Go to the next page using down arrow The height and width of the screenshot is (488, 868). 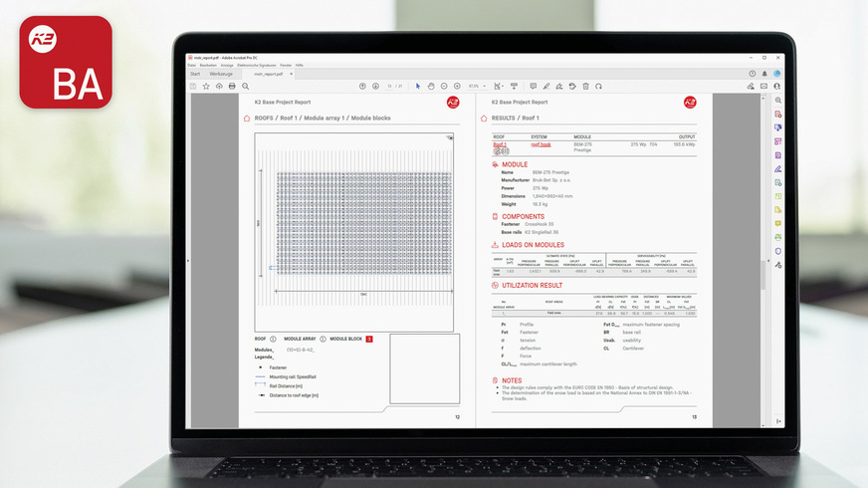point(374,86)
